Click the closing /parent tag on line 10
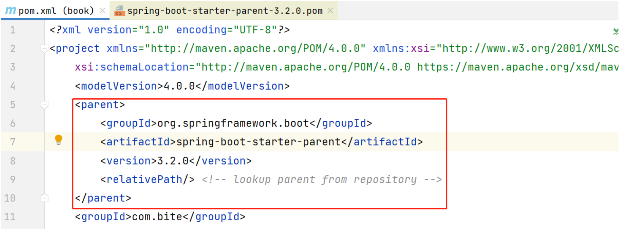644x233 pixels. click(103, 198)
